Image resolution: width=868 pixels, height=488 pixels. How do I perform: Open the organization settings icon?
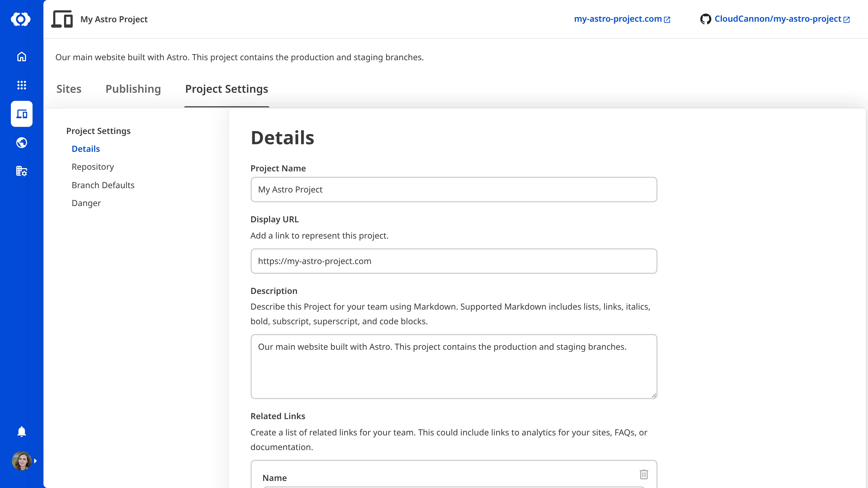[21, 171]
